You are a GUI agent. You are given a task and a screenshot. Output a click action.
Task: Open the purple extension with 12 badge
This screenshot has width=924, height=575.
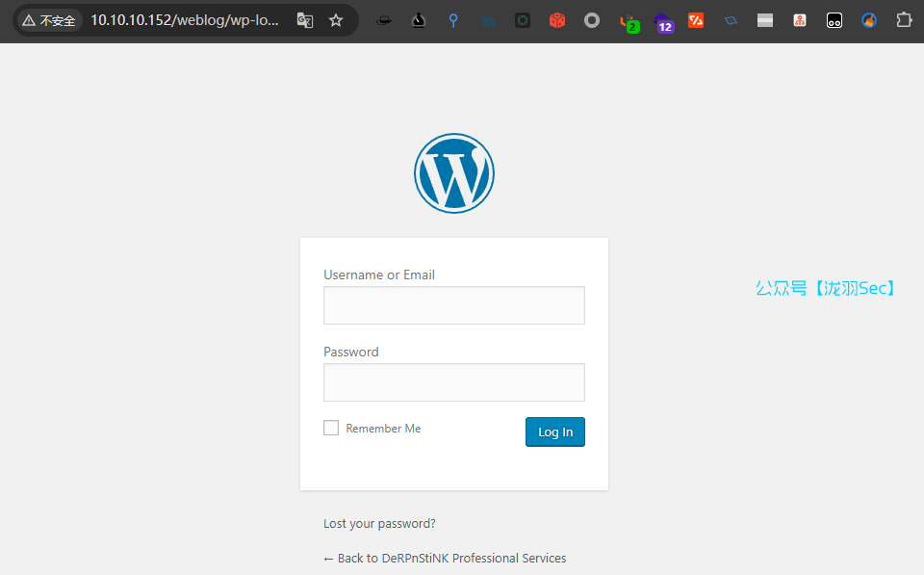point(663,21)
